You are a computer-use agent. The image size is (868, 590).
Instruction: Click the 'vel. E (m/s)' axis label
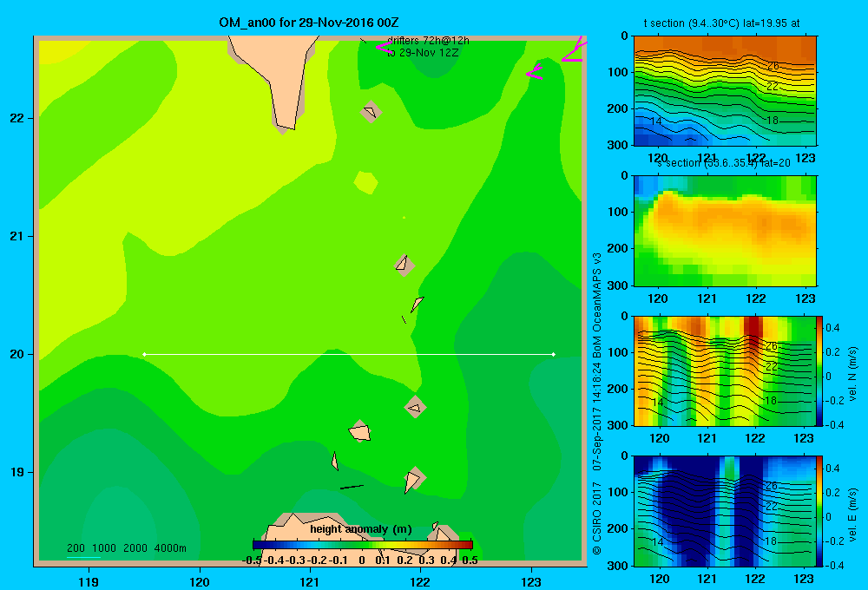coord(852,515)
